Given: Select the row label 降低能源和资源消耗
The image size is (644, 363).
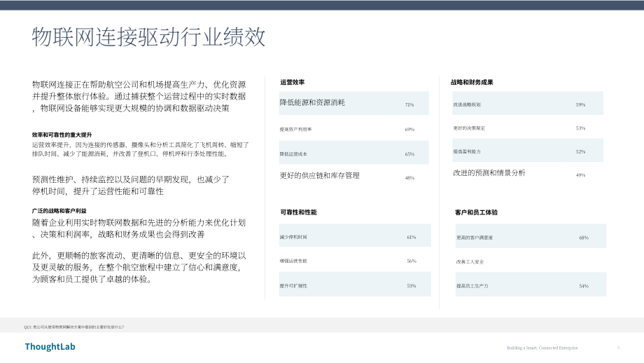Looking at the screenshot, I should [x=313, y=102].
